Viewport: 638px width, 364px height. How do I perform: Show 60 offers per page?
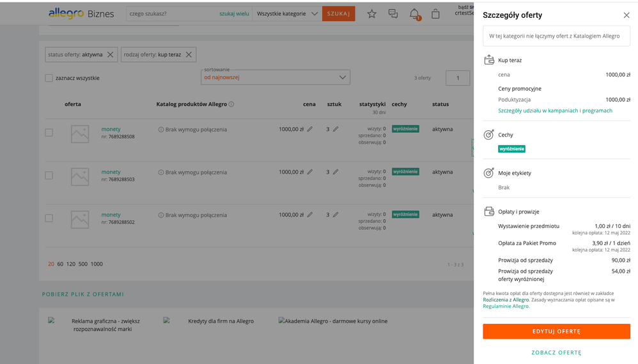(60, 264)
